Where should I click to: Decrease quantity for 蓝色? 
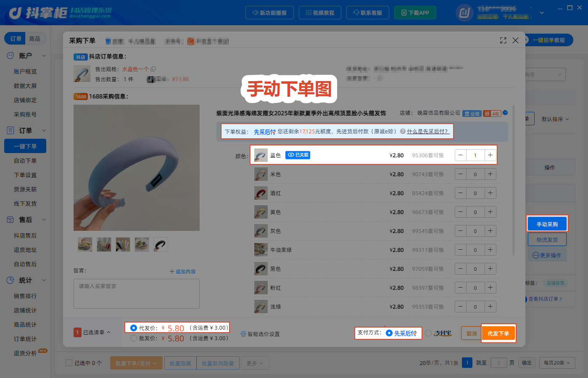click(461, 155)
